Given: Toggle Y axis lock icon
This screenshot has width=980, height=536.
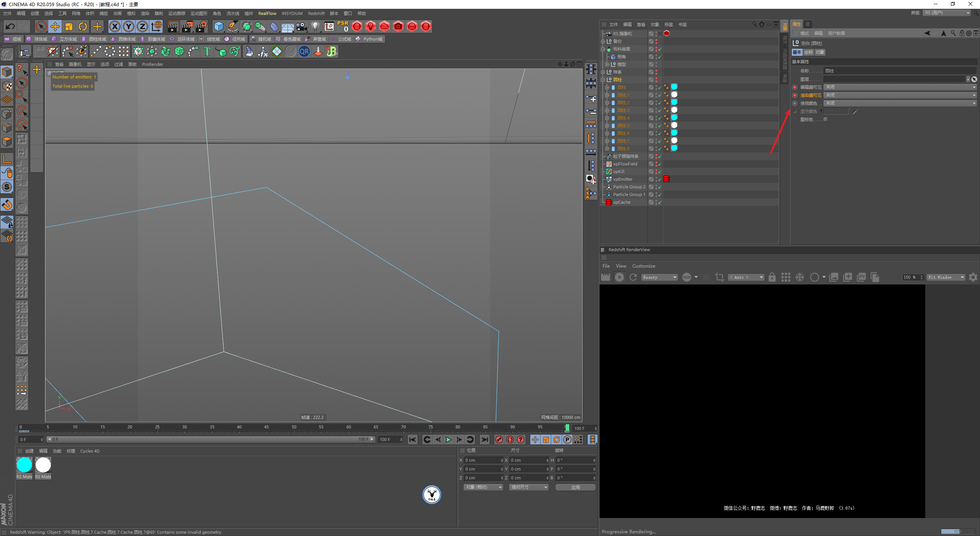Looking at the screenshot, I should tap(129, 26).
